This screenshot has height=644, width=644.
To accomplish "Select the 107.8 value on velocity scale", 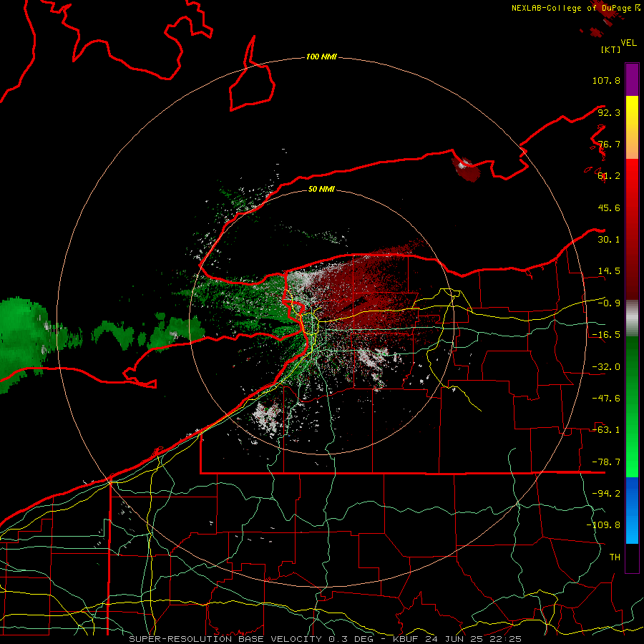I will (606, 80).
